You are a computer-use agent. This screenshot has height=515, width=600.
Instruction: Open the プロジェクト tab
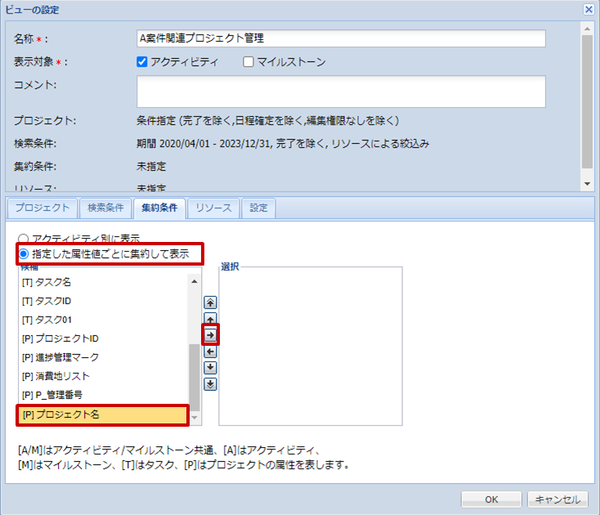coord(42,208)
